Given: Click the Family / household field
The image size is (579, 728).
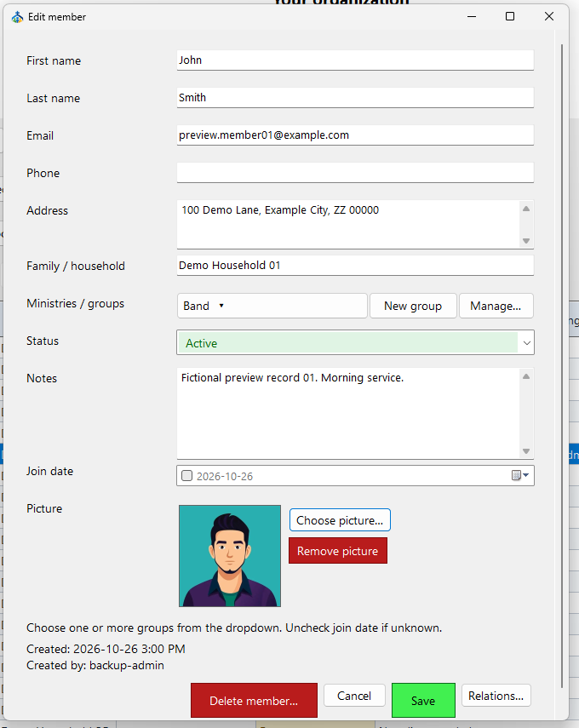Looking at the screenshot, I should tap(355, 266).
